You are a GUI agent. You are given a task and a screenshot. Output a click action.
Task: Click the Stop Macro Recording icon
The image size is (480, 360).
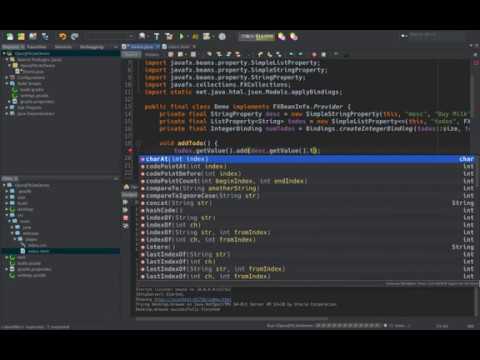coord(323,54)
